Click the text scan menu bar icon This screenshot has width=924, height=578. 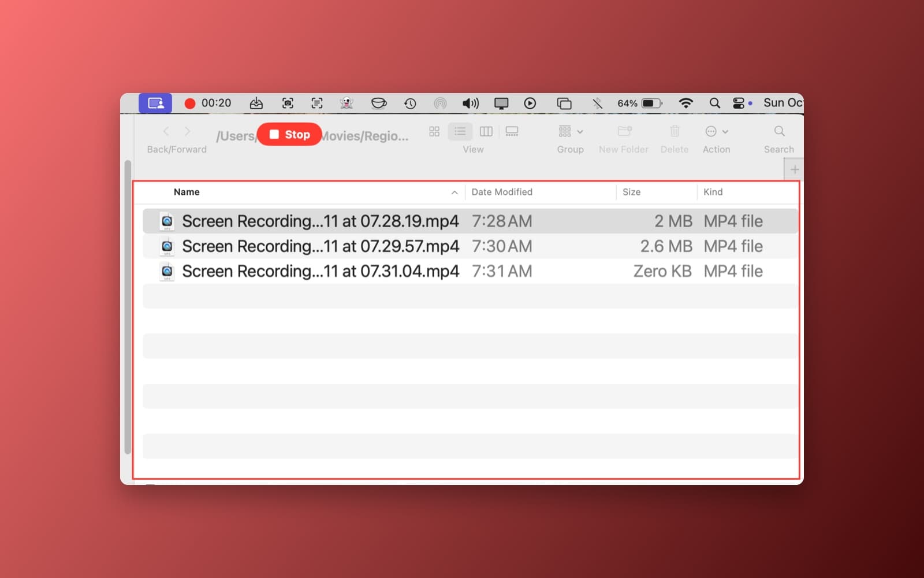pyautogui.click(x=317, y=103)
